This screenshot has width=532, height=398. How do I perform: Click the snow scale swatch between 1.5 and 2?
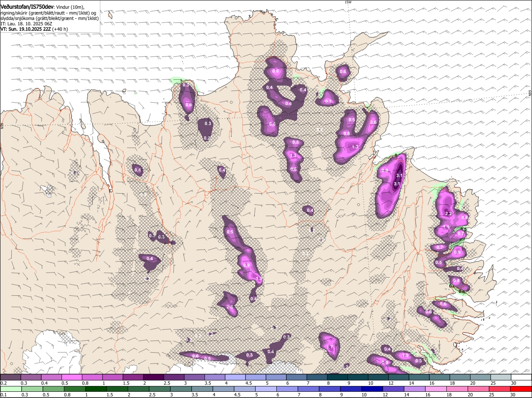(133, 377)
